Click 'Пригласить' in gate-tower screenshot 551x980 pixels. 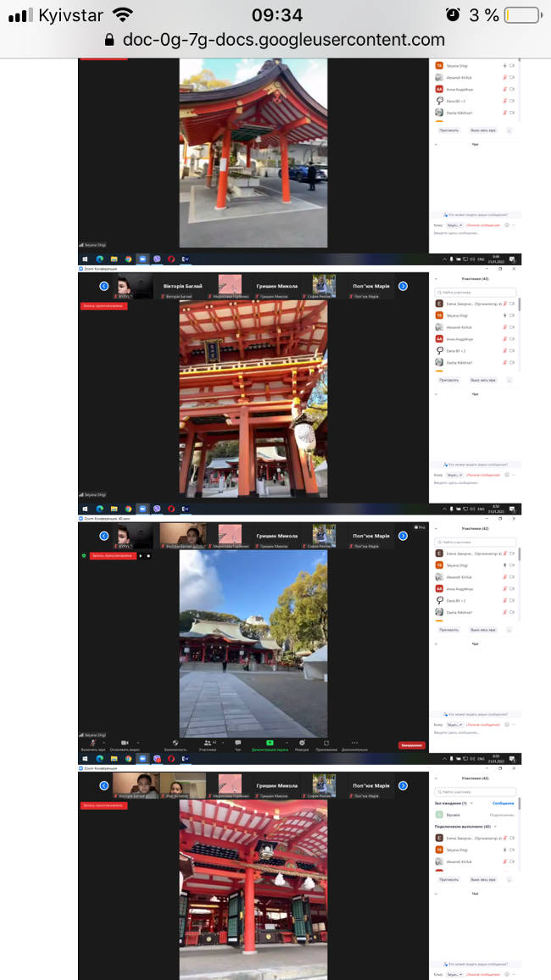pos(449,380)
